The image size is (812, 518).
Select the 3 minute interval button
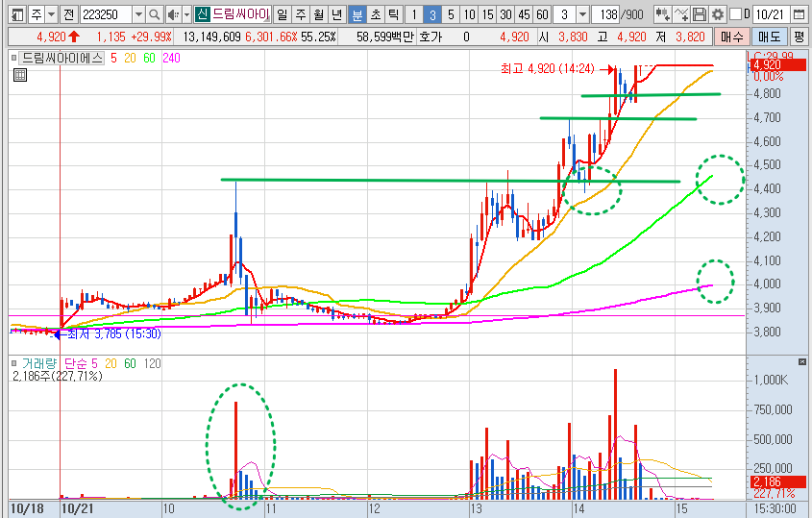click(432, 14)
